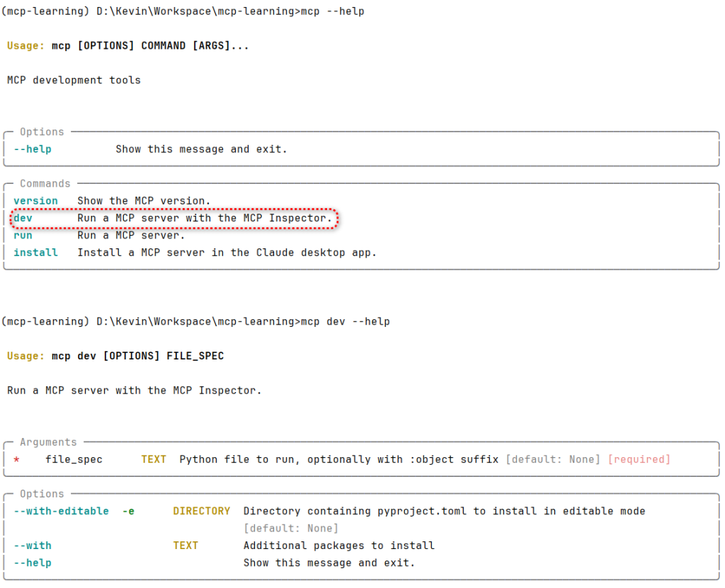The width and height of the screenshot is (725, 588).
Task: Click the 'Commands' box heading
Action: (x=45, y=183)
